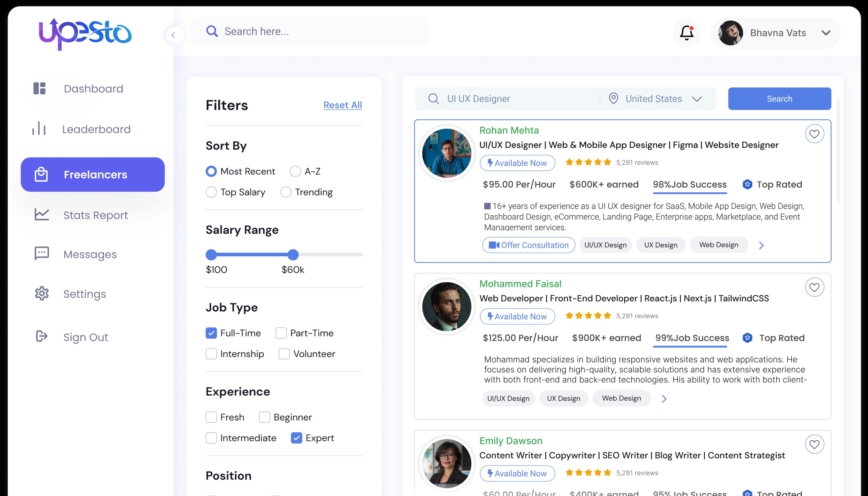
Task: Click the Freelancers bag icon
Action: (x=41, y=174)
